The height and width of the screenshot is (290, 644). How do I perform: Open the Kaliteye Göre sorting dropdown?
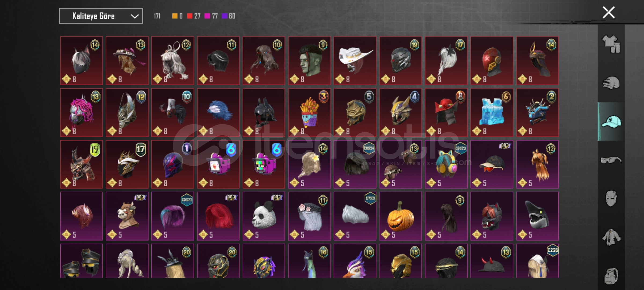pyautogui.click(x=101, y=16)
